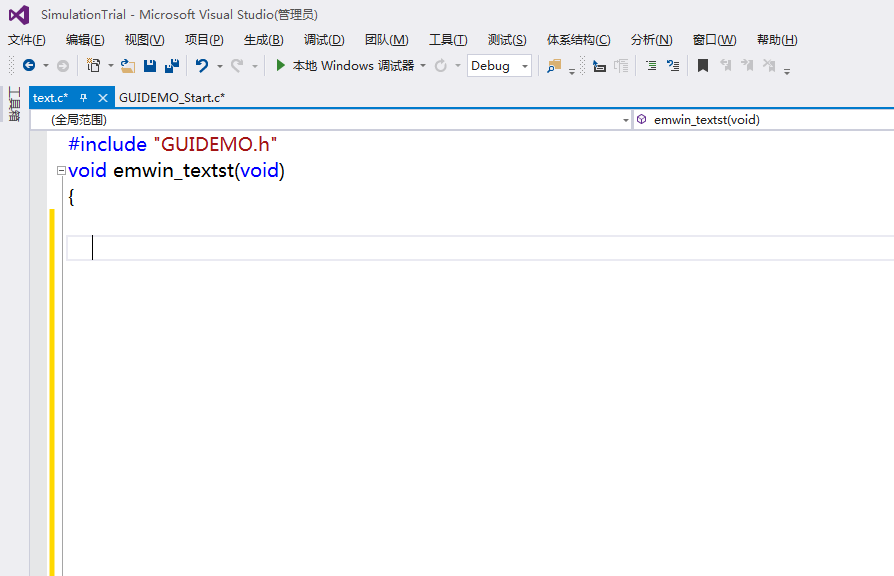Viewport: 894px width, 576px height.
Task: Click the find in files icon
Action: (554, 66)
